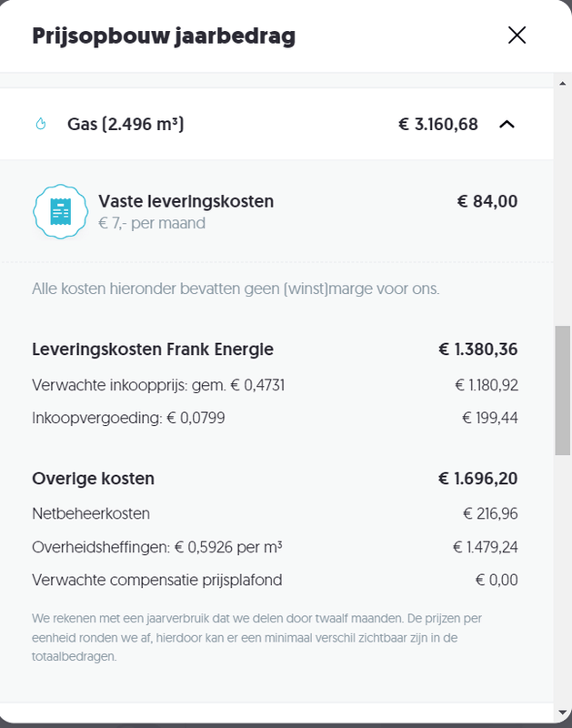
Task: Collapse the Gas section using the chevron
Action: [x=507, y=124]
